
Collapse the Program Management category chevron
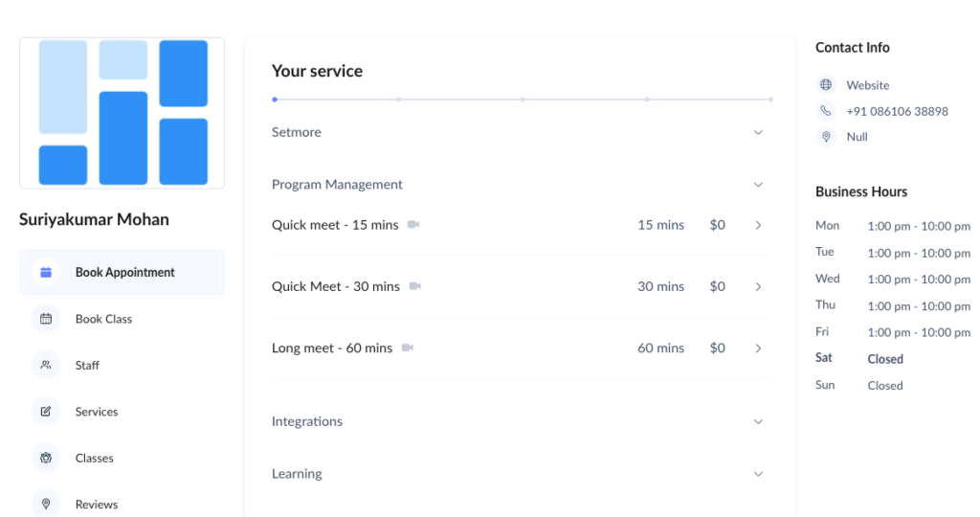(x=758, y=185)
